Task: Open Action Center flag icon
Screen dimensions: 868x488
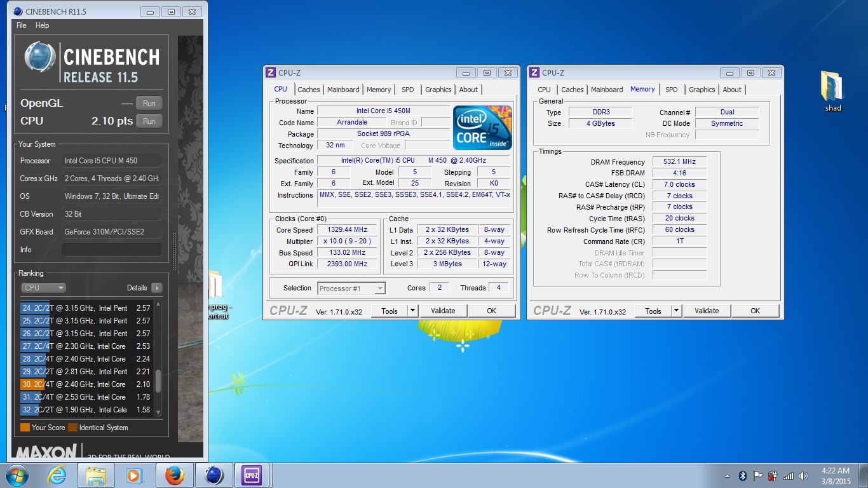Action: tap(757, 475)
